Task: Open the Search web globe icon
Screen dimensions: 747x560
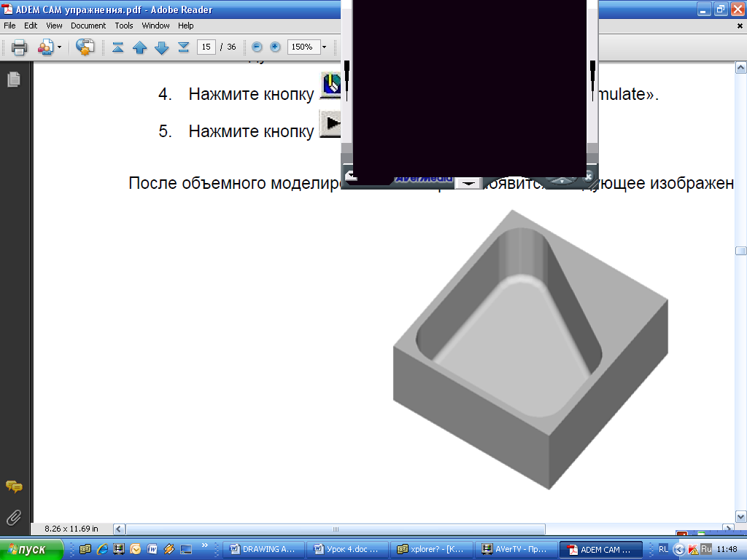Action: (85, 47)
